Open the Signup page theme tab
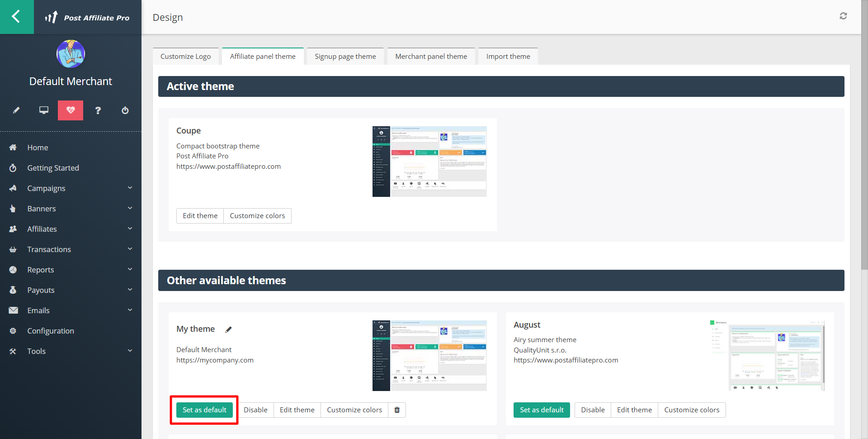The height and width of the screenshot is (439, 868). (x=345, y=56)
